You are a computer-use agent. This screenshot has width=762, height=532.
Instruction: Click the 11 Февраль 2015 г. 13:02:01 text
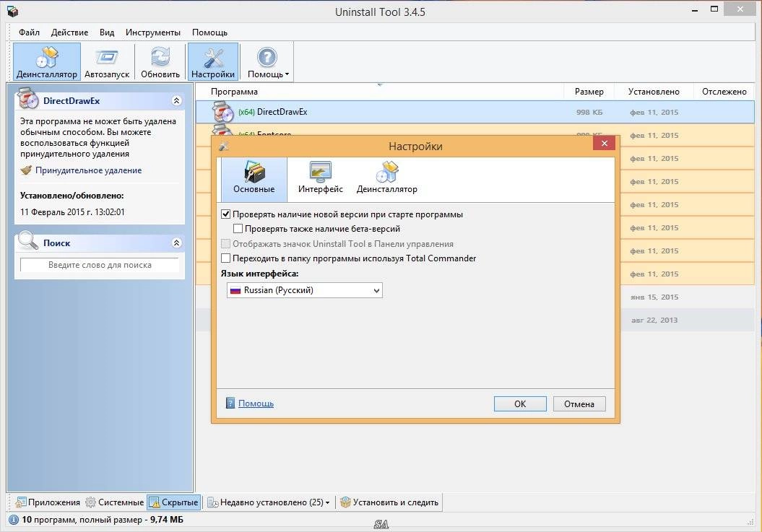72,212
